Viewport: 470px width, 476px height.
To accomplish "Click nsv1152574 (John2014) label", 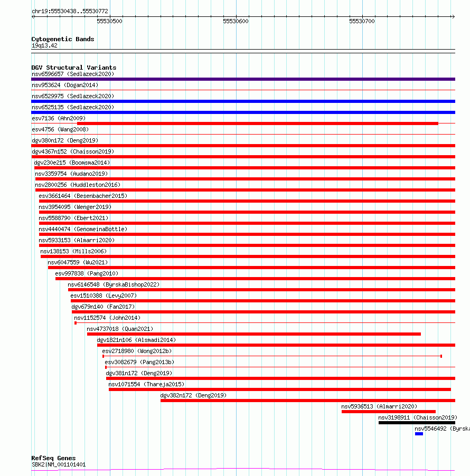I will 107,318.
